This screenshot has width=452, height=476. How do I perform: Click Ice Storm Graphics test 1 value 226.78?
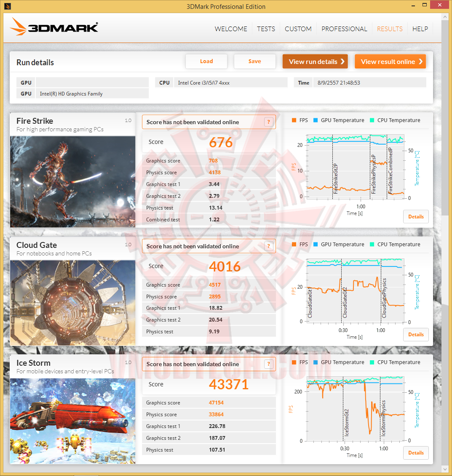tap(217, 426)
